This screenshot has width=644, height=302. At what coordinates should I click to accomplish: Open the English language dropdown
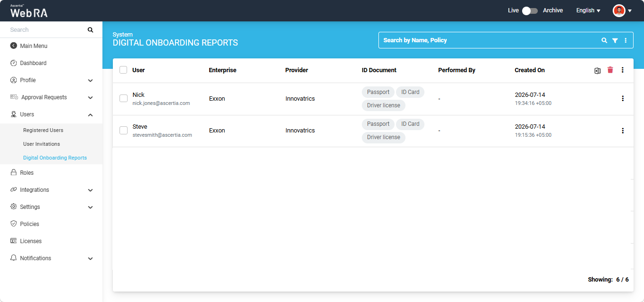(x=588, y=10)
